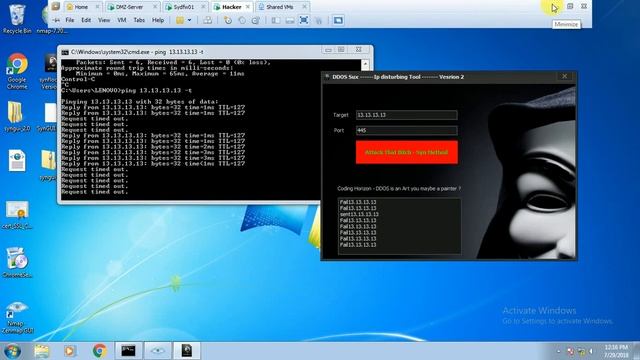This screenshot has width=640, height=360.
Task: Click the taskbar clock showing date
Action: pyautogui.click(x=616, y=351)
